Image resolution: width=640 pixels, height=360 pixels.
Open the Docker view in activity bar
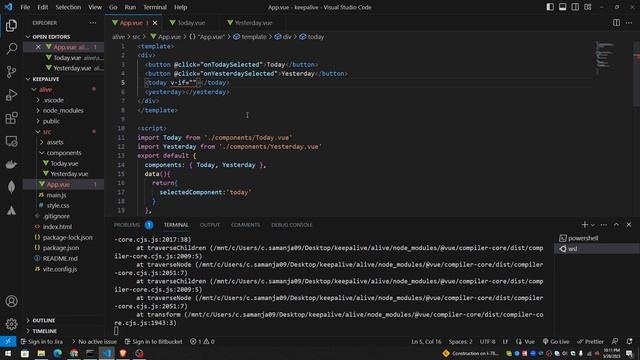click(11, 164)
